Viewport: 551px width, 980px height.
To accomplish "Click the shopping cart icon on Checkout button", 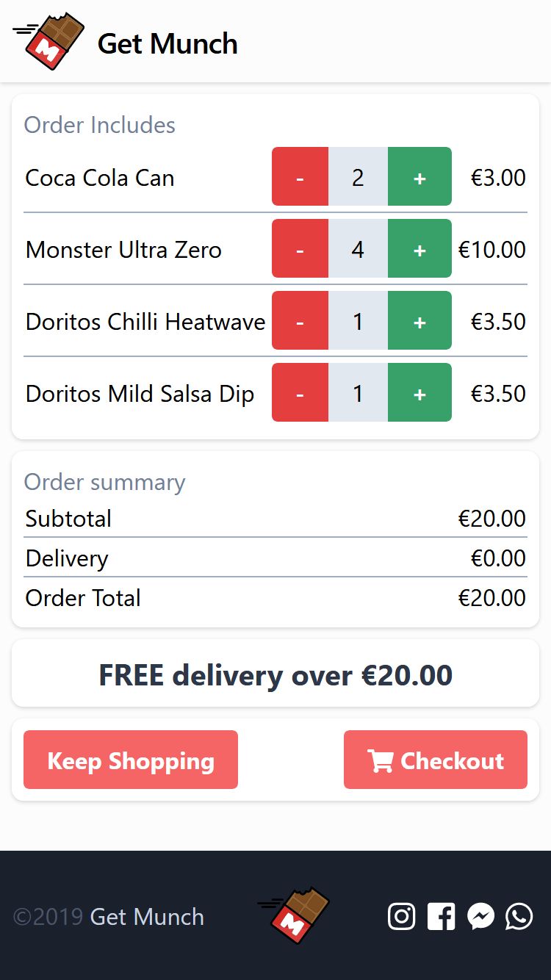I will click(x=381, y=760).
